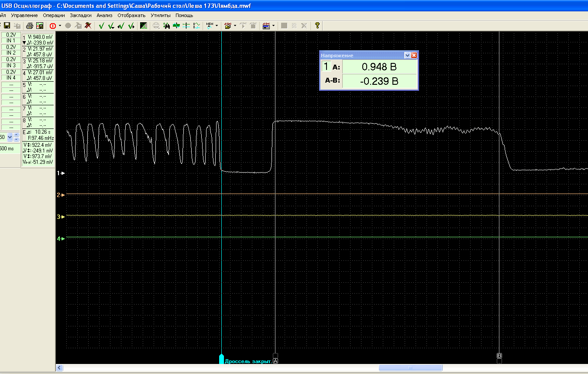Open dropdown arrow next to record button

click(x=60, y=26)
